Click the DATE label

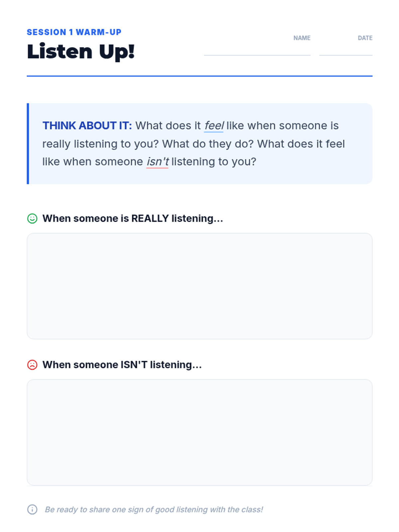365,38
